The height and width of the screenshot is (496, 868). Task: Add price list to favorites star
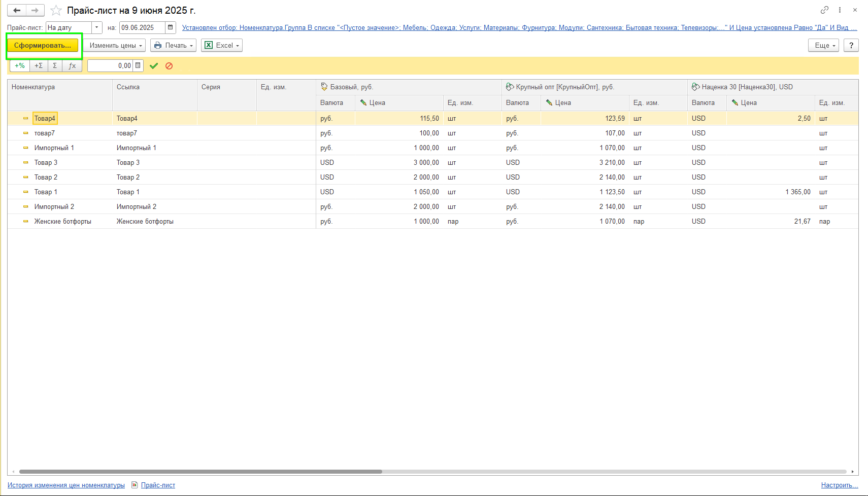(56, 10)
